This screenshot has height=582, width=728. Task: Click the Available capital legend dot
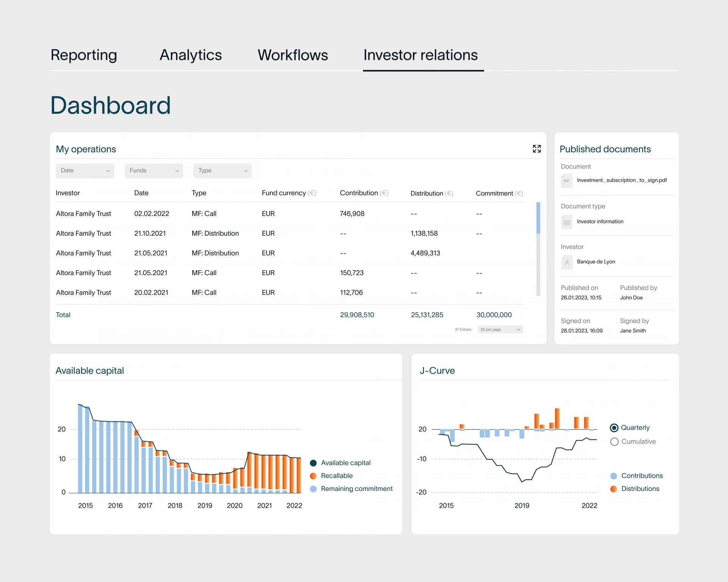click(x=313, y=463)
